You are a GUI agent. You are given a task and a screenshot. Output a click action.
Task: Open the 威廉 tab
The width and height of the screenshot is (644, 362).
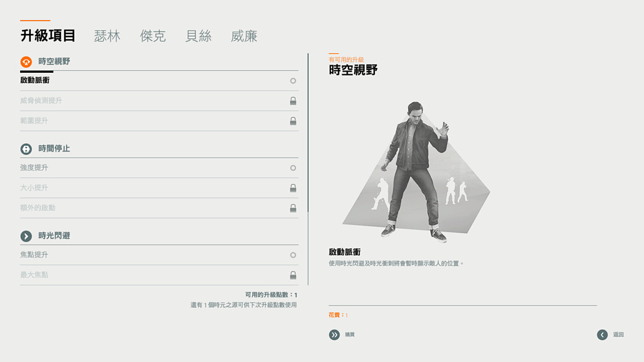244,36
